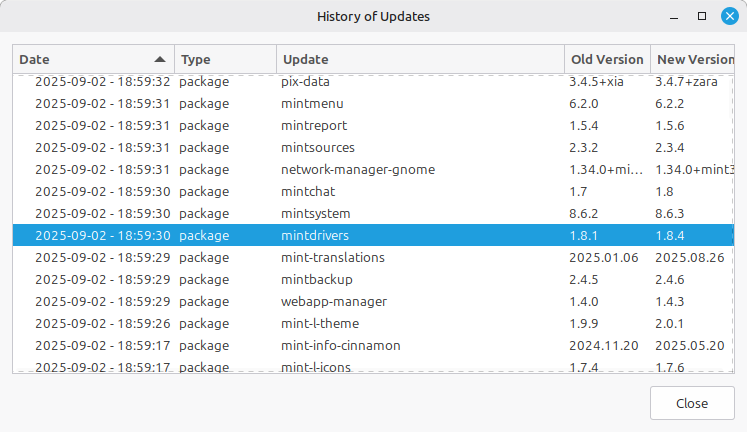Click new version 2025.05.20 cell
The height and width of the screenshot is (432, 747).
point(689,345)
